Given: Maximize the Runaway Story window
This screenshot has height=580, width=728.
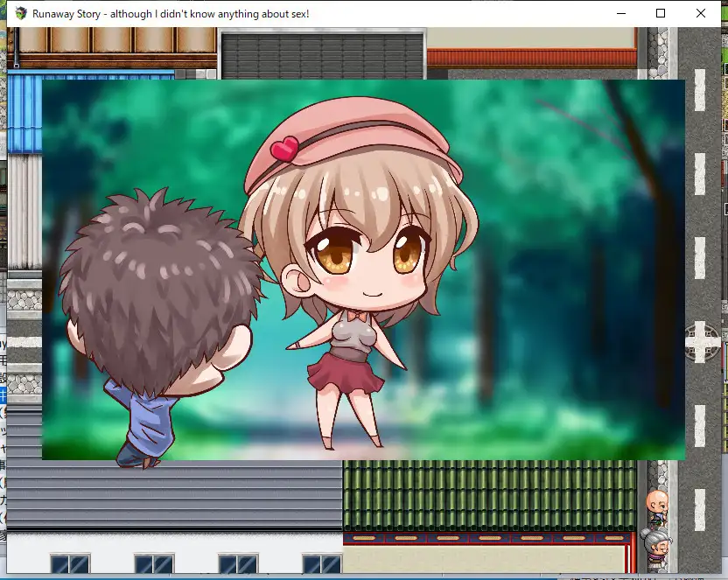Looking at the screenshot, I should [x=661, y=13].
